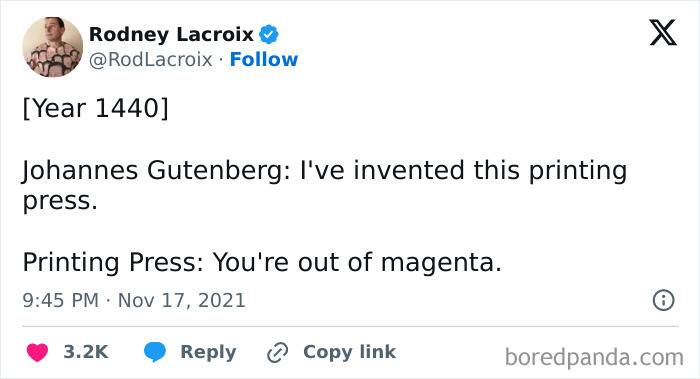The image size is (700, 379).
Task: Click the 3.2K likes count
Action: [86, 352]
